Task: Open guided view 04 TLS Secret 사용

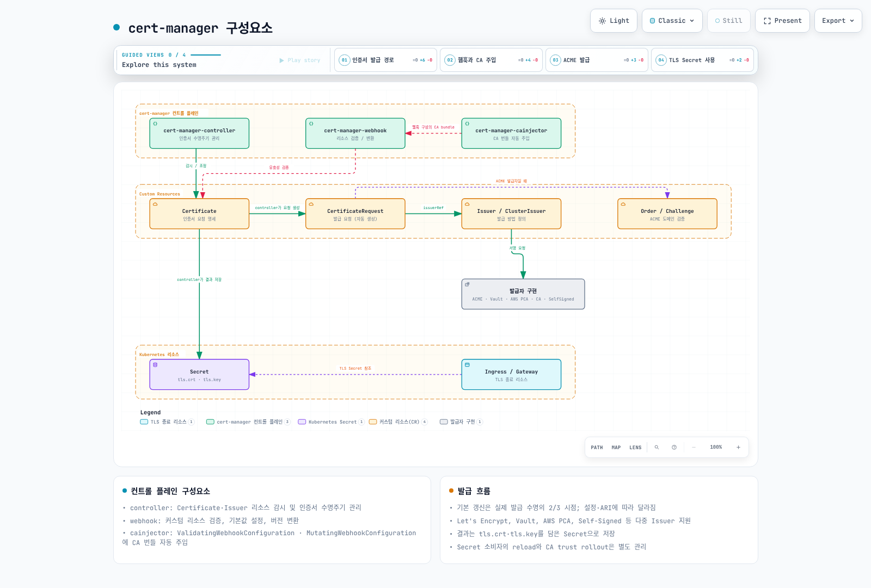Action: click(702, 60)
